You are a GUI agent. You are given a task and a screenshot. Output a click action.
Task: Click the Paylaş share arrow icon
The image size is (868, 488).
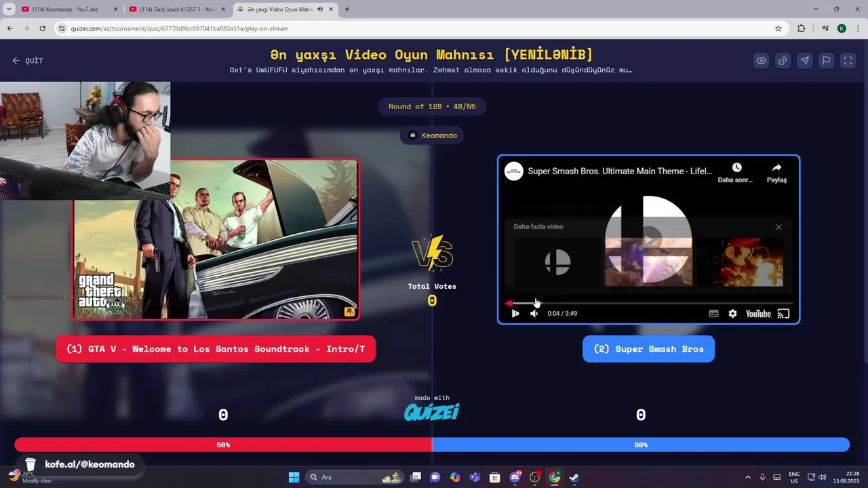click(x=776, y=167)
